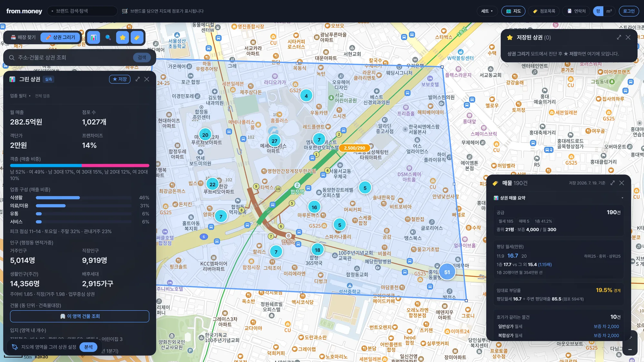This screenshot has width=644, height=362.
Task: Save the drawn area with ★ 저장
Action: [x=120, y=79]
